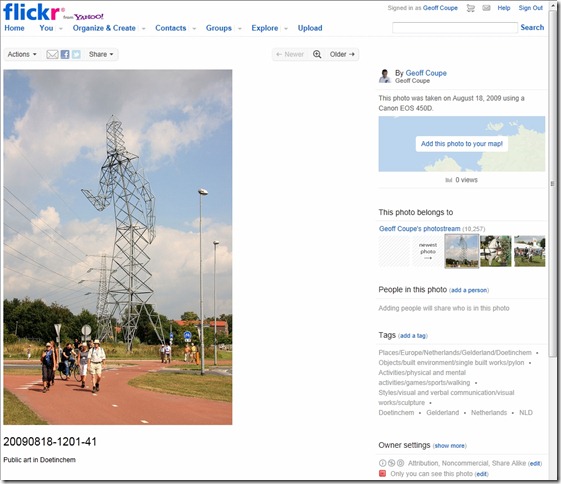This screenshot has width=561, height=484.
Task: Open signed-in Geoff Coupe profile link
Action: (440, 8)
